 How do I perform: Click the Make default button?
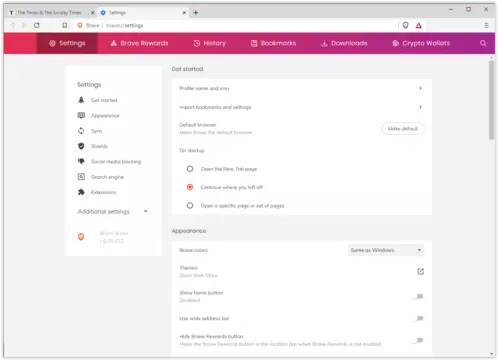pos(403,129)
